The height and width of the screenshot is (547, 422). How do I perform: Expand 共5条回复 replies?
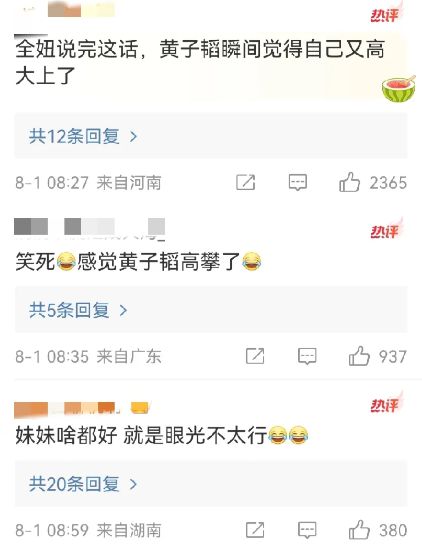(78, 310)
